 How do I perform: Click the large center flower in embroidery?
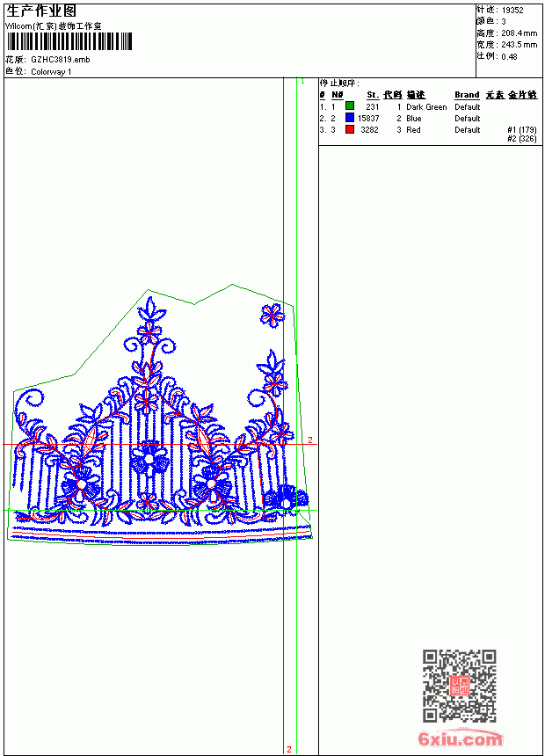pos(149,459)
